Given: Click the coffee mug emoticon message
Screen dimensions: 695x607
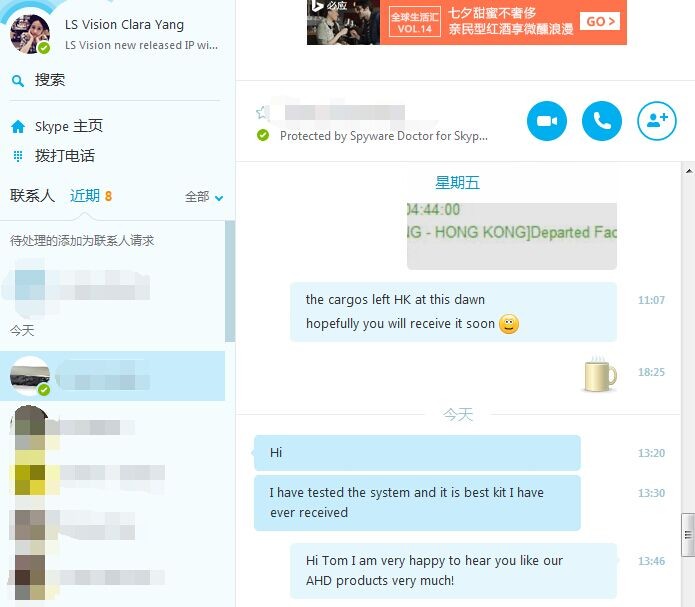Looking at the screenshot, I should pos(599,373).
